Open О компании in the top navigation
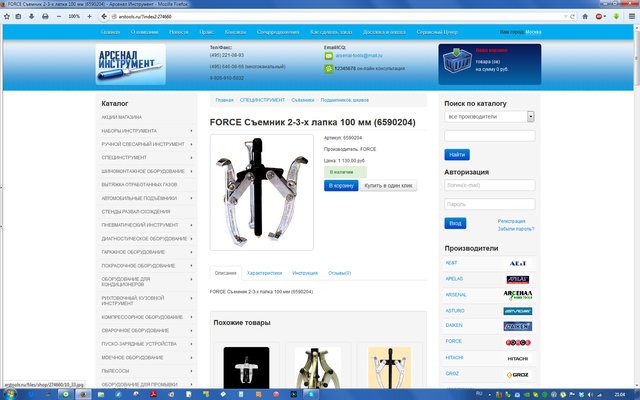This screenshot has height=400, width=640. click(144, 32)
